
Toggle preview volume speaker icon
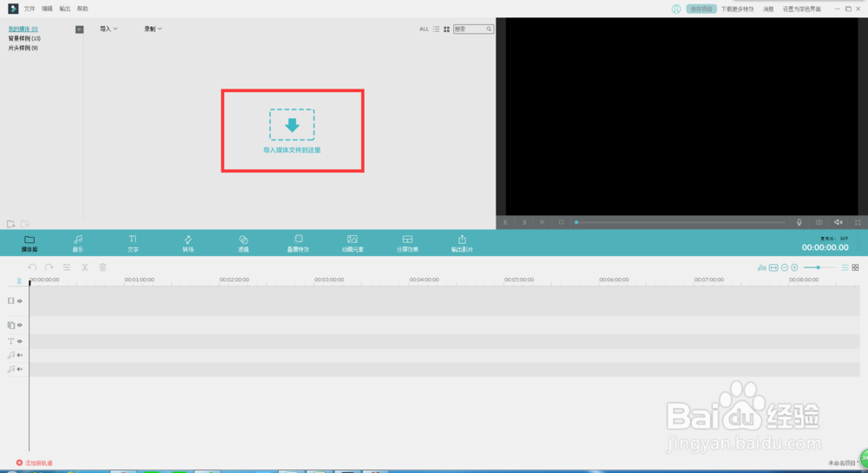[x=838, y=222]
